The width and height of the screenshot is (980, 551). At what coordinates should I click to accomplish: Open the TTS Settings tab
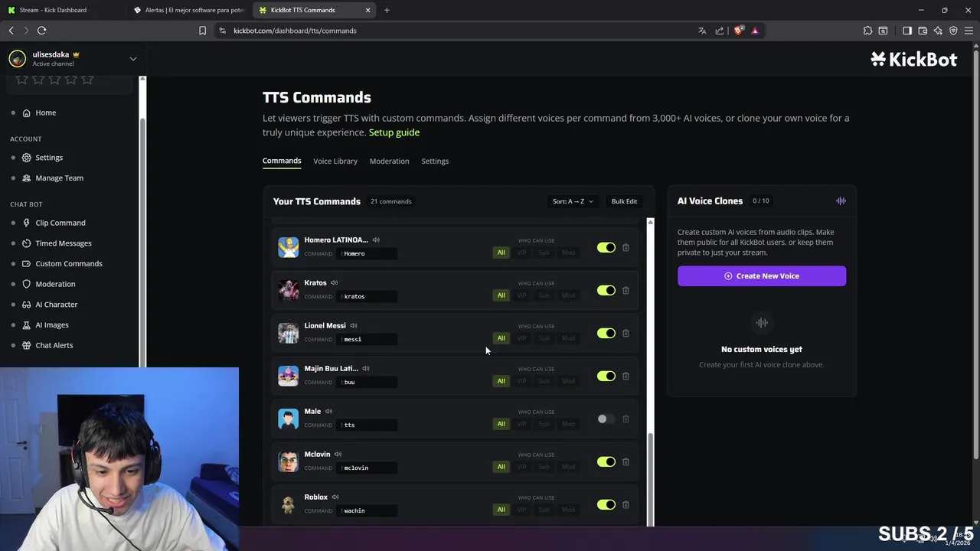coord(435,161)
